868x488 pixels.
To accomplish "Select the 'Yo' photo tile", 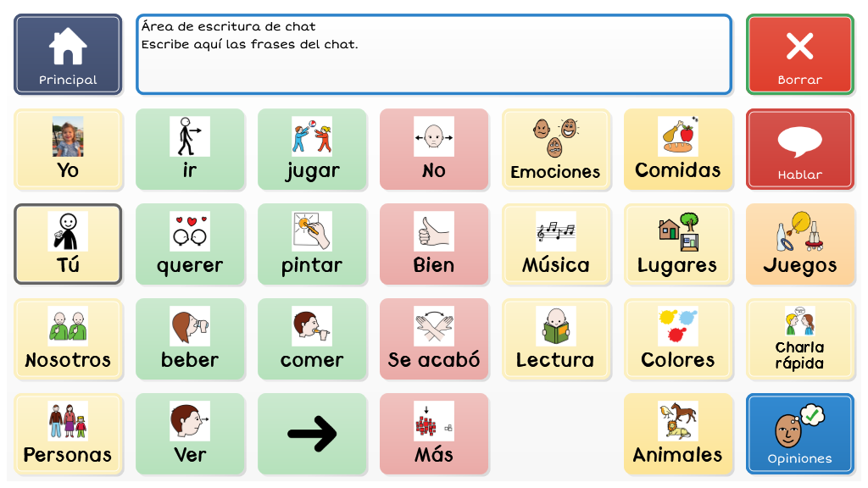I will pos(68,149).
